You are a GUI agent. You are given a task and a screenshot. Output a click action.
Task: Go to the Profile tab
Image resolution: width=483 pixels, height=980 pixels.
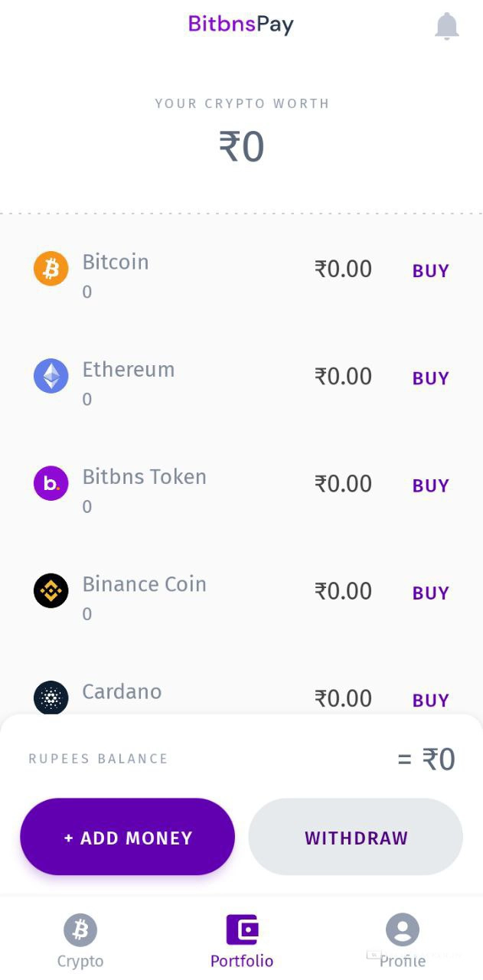[403, 942]
